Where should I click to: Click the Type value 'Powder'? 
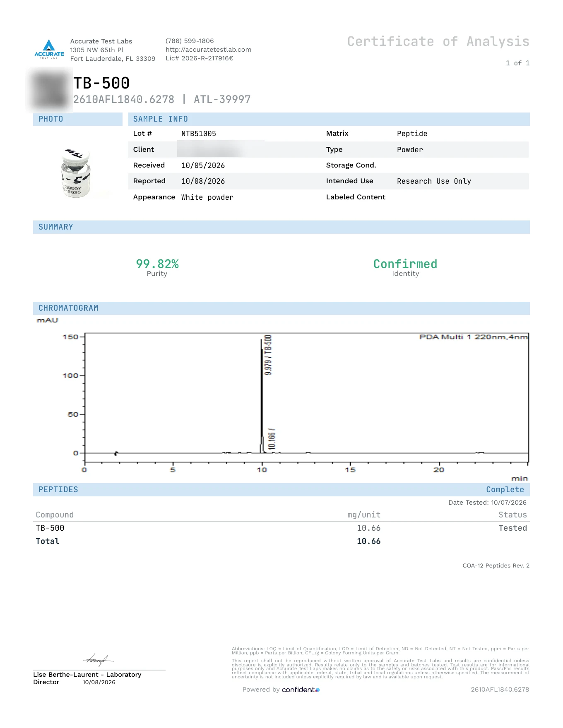coord(410,150)
